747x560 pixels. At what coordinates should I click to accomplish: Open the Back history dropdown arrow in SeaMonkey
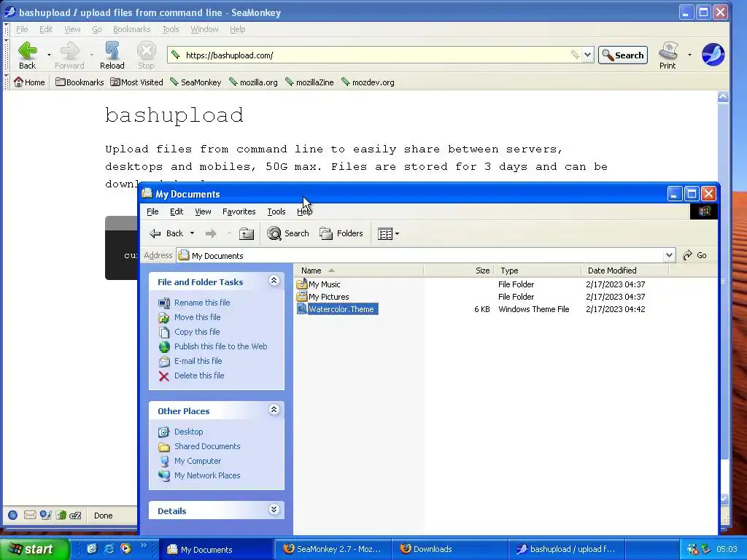click(49, 55)
